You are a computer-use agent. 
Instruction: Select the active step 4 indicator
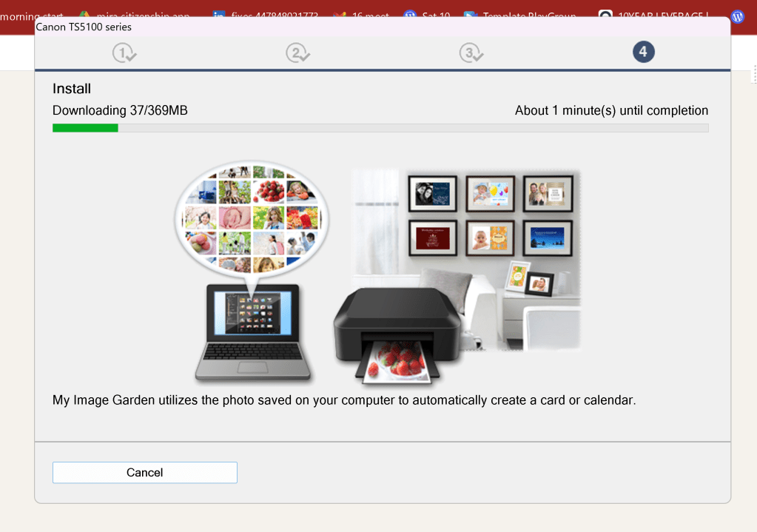[x=644, y=52]
